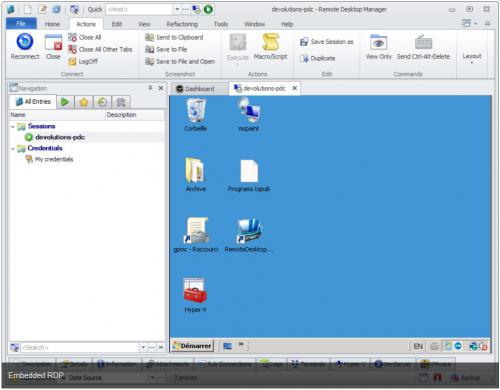Send screenshot to Clipboard
This screenshot has width=500, height=390.
point(174,37)
